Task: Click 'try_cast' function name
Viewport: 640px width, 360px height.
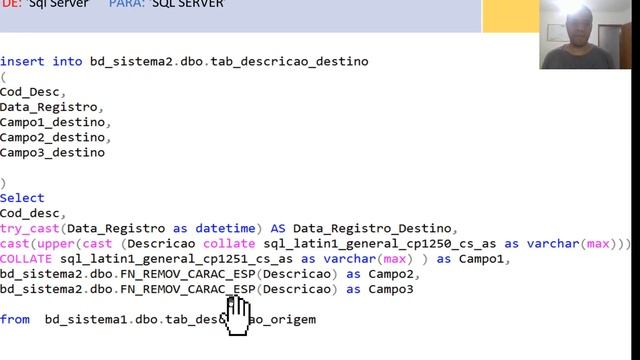Action: click(30, 229)
